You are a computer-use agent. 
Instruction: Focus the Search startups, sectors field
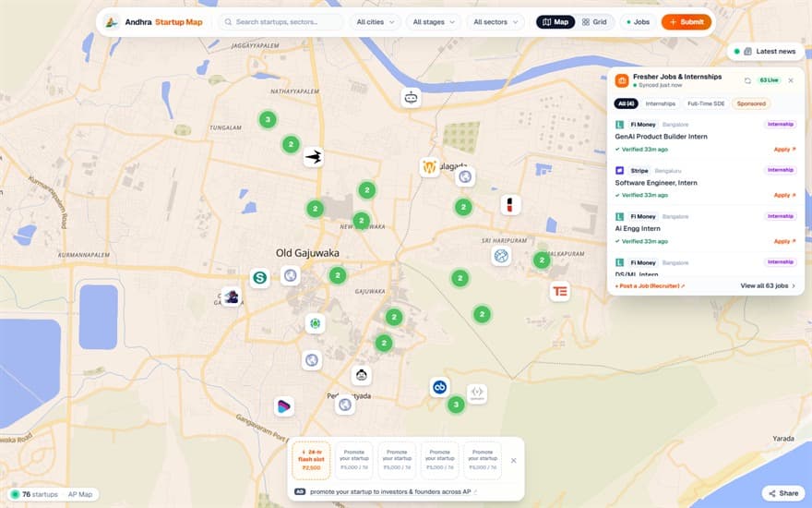click(281, 22)
